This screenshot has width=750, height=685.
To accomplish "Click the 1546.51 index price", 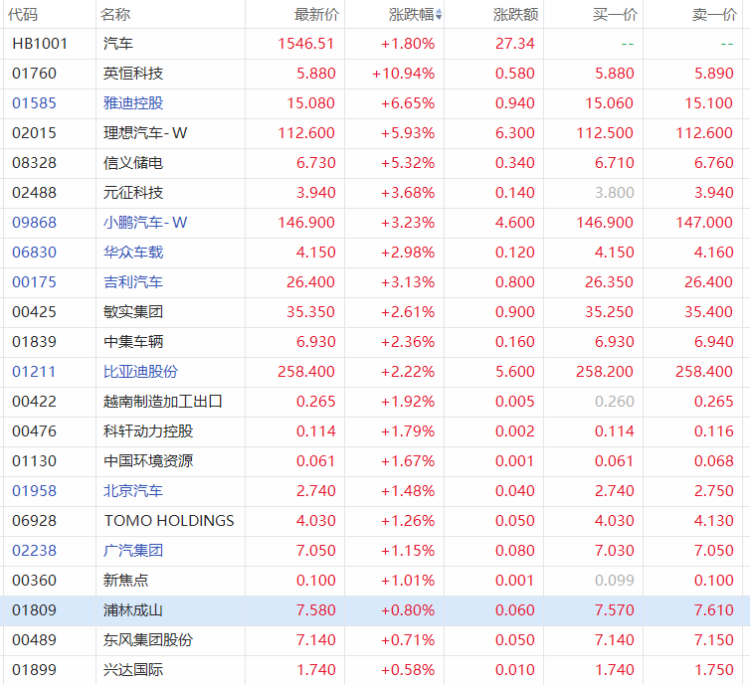I will 306,44.
